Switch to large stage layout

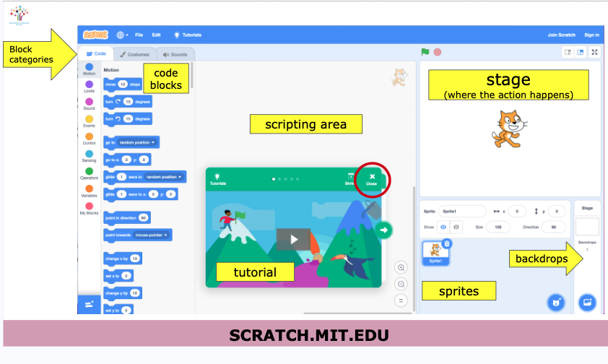(580, 52)
